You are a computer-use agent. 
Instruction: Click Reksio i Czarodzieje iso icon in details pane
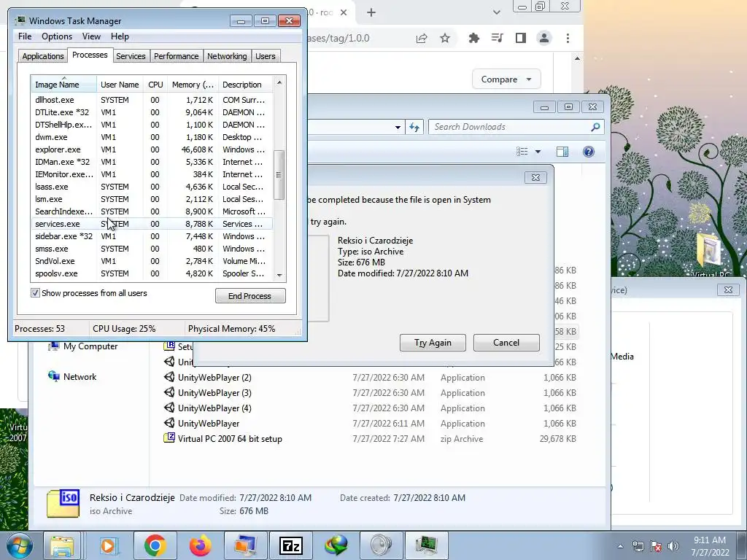[63, 503]
